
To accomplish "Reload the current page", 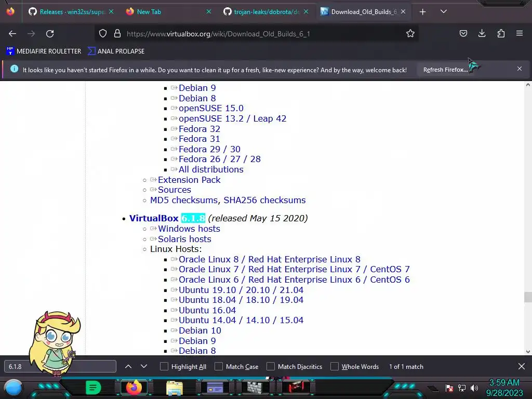I will pyautogui.click(x=50, y=34).
